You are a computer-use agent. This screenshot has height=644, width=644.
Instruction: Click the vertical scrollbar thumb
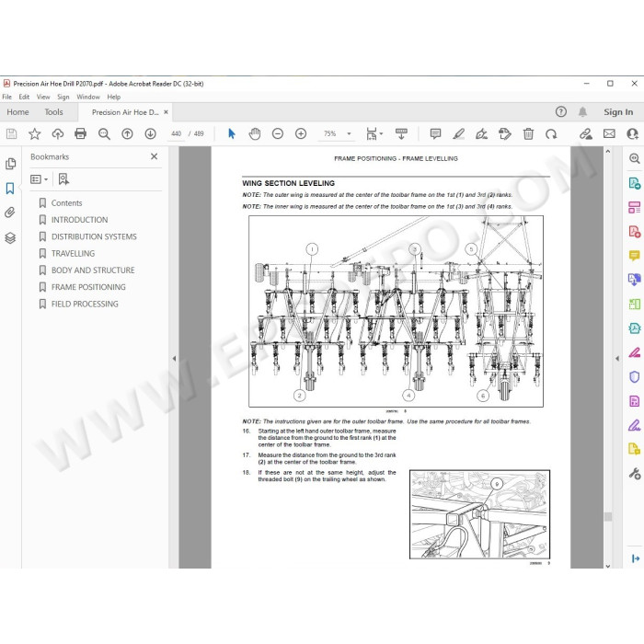(608, 517)
